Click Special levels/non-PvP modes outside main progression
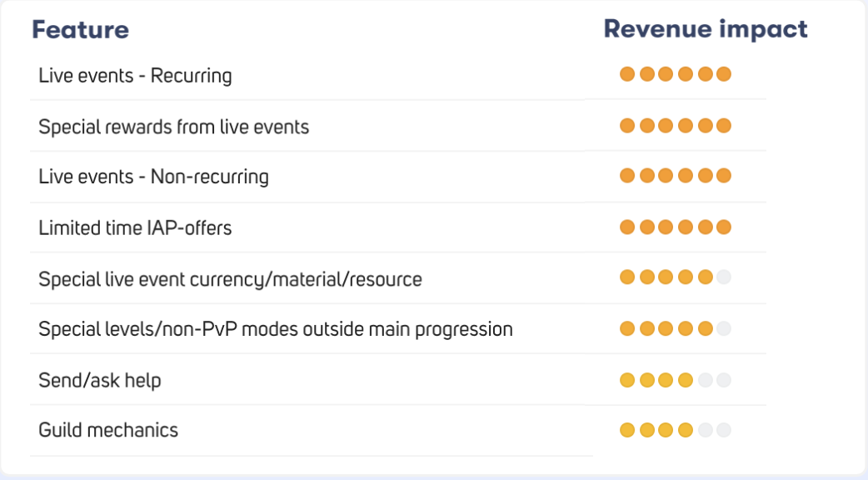Image resolution: width=868 pixels, height=480 pixels. [275, 329]
